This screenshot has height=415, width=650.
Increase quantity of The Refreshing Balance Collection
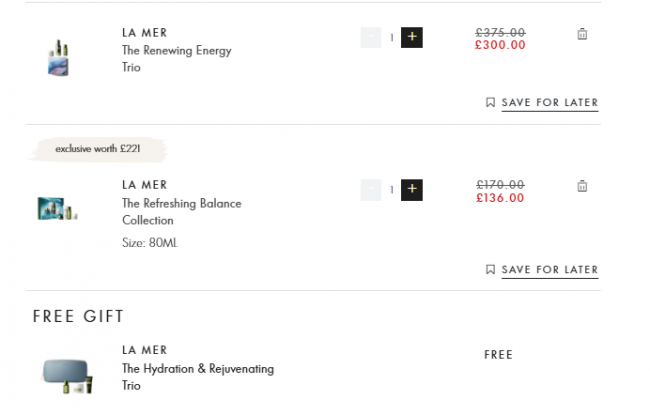[412, 190]
